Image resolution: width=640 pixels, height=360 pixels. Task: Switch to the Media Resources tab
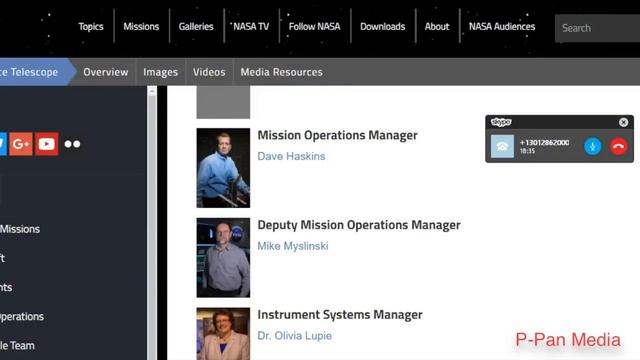[281, 72]
